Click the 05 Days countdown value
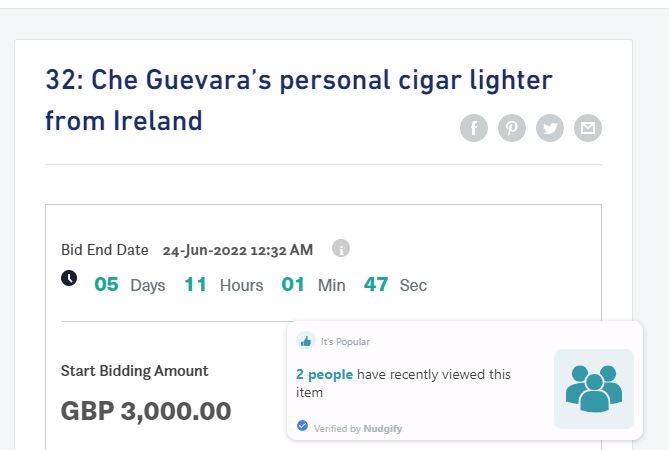The image size is (669, 450). click(x=106, y=285)
